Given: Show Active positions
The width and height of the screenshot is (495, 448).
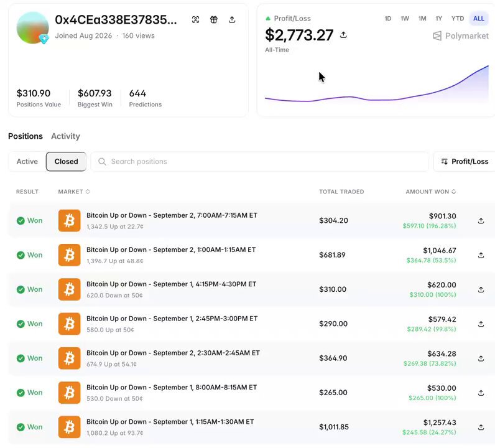Looking at the screenshot, I should pyautogui.click(x=27, y=161).
